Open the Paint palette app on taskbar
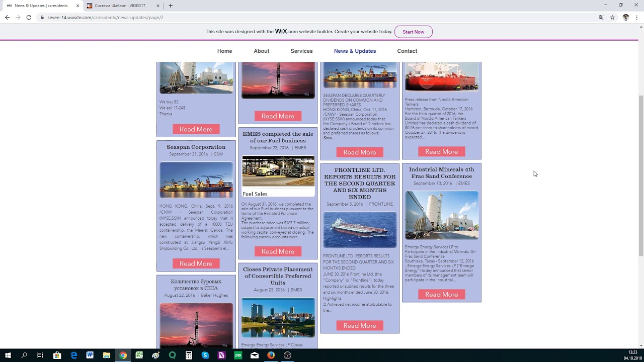Image resolution: width=644 pixels, height=362 pixels. tap(156, 355)
